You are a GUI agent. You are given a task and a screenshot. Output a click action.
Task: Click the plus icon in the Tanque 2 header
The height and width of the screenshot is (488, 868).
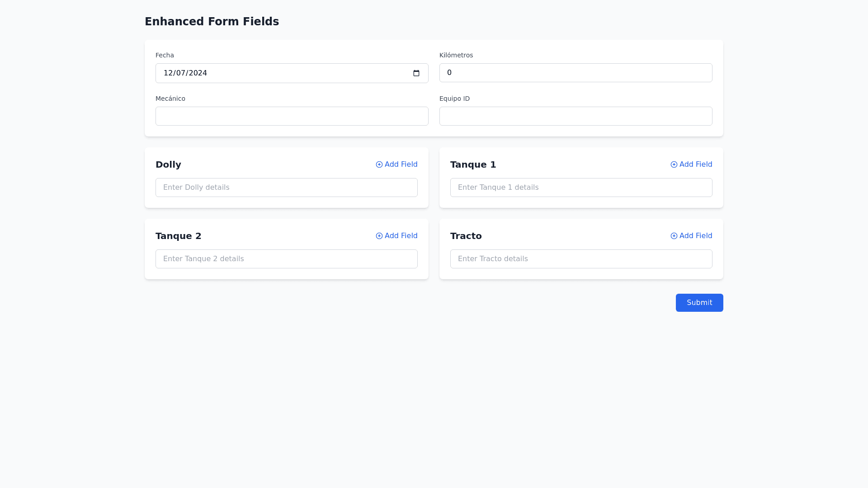[x=379, y=236]
